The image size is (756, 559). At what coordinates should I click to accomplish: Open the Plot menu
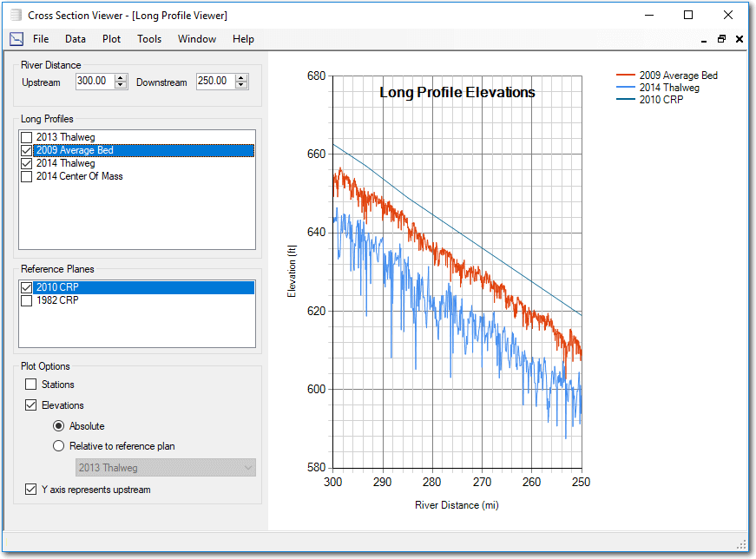coord(111,38)
